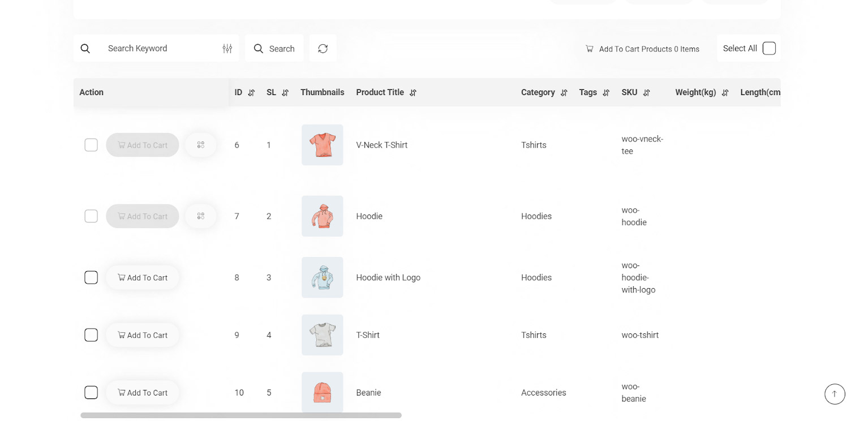Sort by Weight(kg) column arrows
868x421 pixels.
(x=725, y=93)
